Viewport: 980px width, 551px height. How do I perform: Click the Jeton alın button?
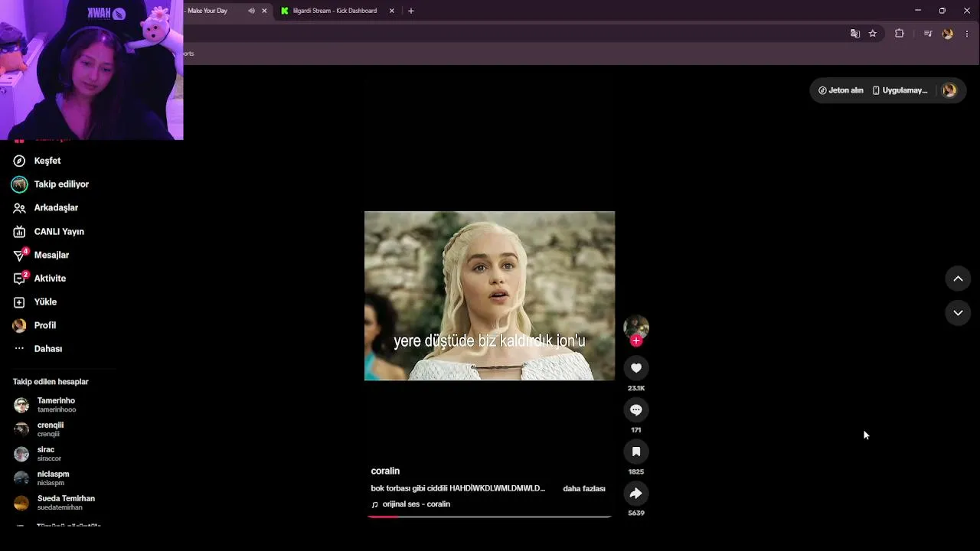click(x=841, y=90)
